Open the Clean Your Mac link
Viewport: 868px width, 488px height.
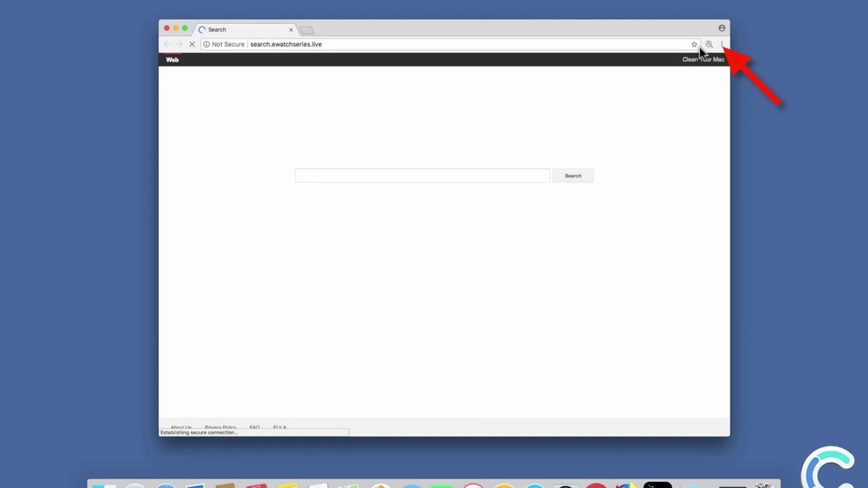[703, 60]
